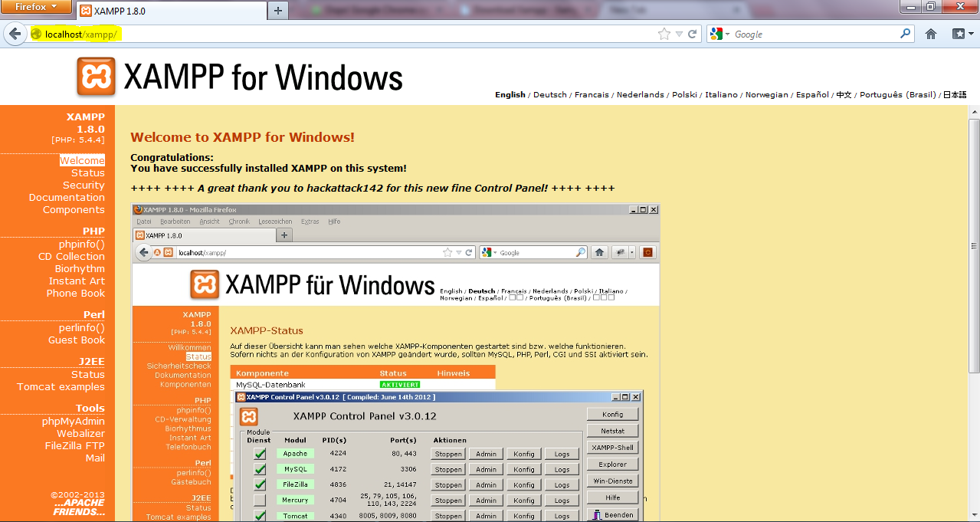Open the Welcome page in sidebar
980x522 pixels.
click(82, 161)
